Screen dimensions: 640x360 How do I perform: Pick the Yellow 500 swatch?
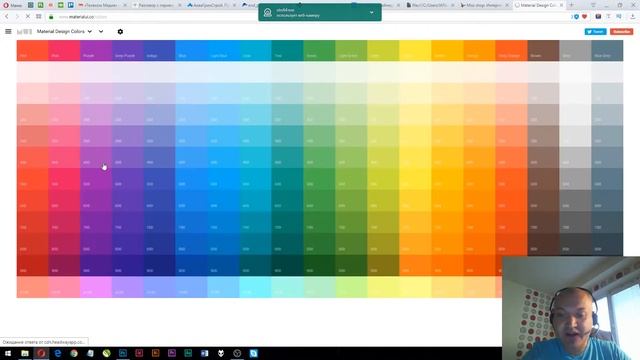pos(415,179)
